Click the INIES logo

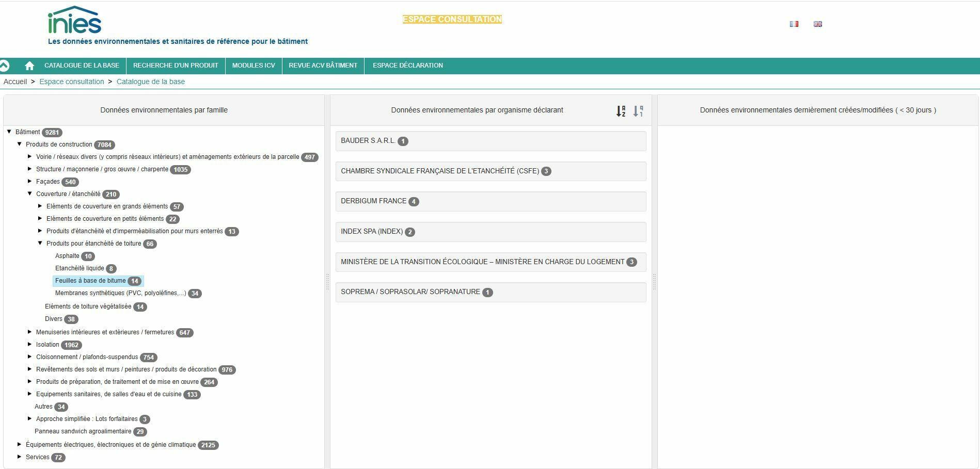pos(74,20)
